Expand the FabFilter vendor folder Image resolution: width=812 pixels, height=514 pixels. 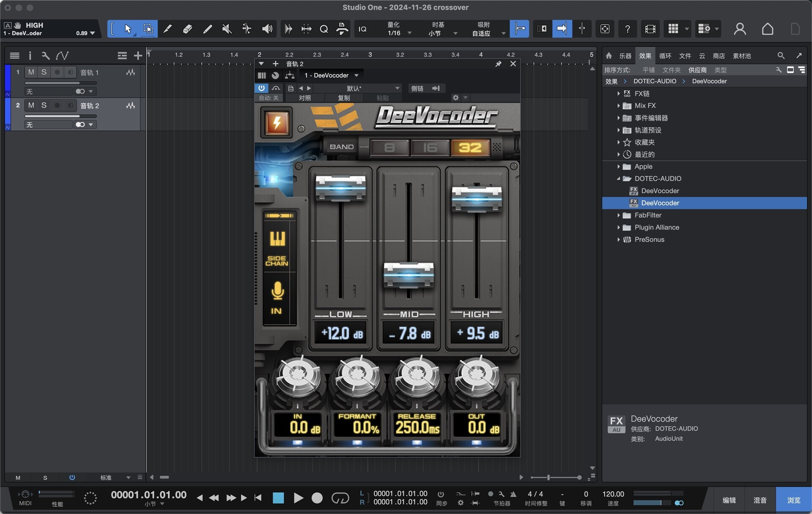coord(618,215)
